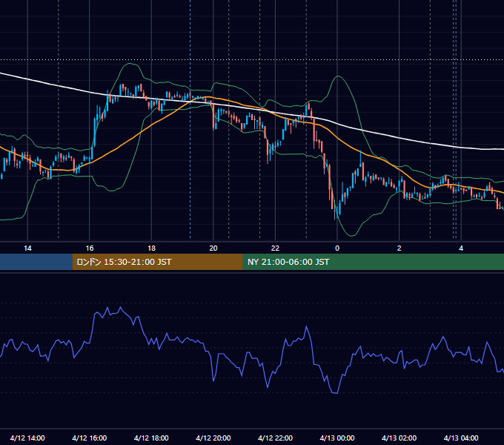Click the NY 21:00-06:00 JST session band
This screenshot has width=504, height=445.
pos(373,262)
